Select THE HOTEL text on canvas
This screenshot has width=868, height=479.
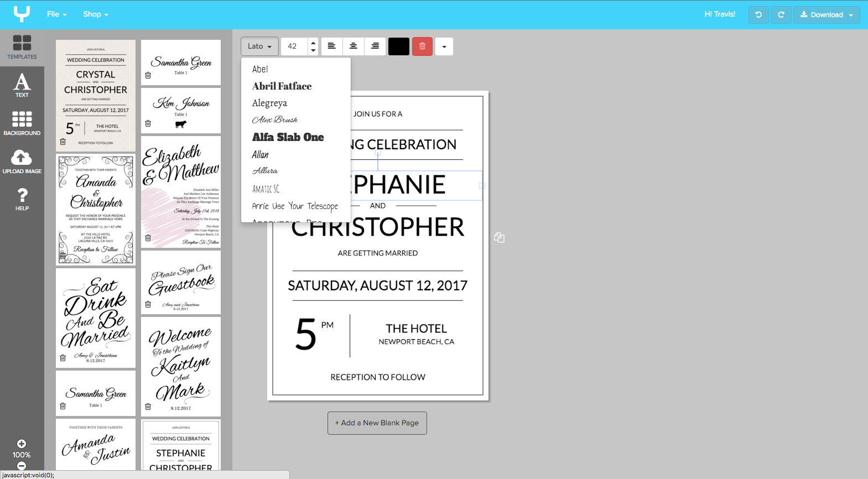coord(417,329)
